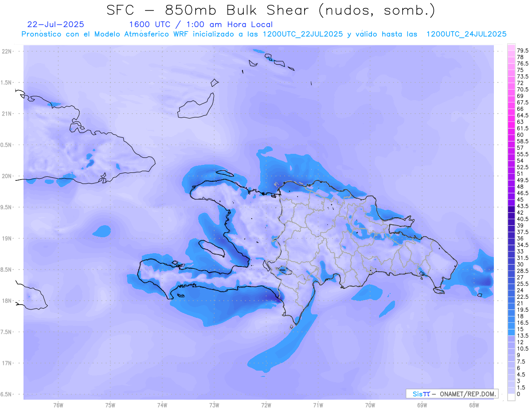Click the initialization time "1200UTC_22JUL2025"
Screen dimensions: 532x411
(303, 34)
